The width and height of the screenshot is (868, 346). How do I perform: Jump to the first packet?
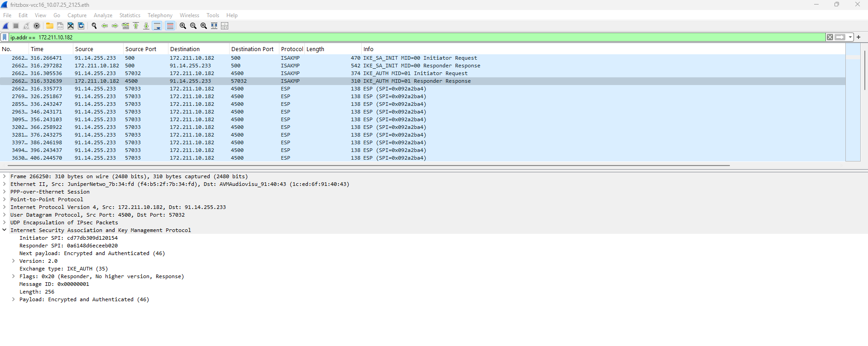click(136, 26)
